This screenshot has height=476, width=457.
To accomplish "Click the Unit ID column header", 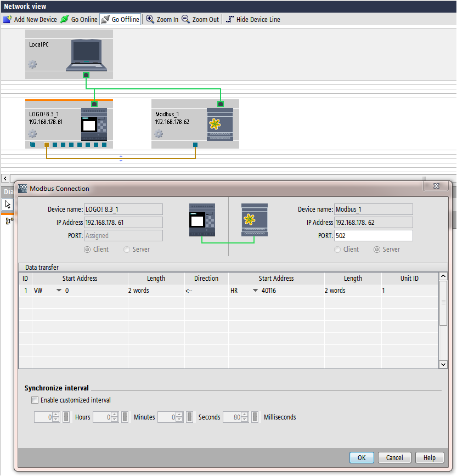I will 410,279.
